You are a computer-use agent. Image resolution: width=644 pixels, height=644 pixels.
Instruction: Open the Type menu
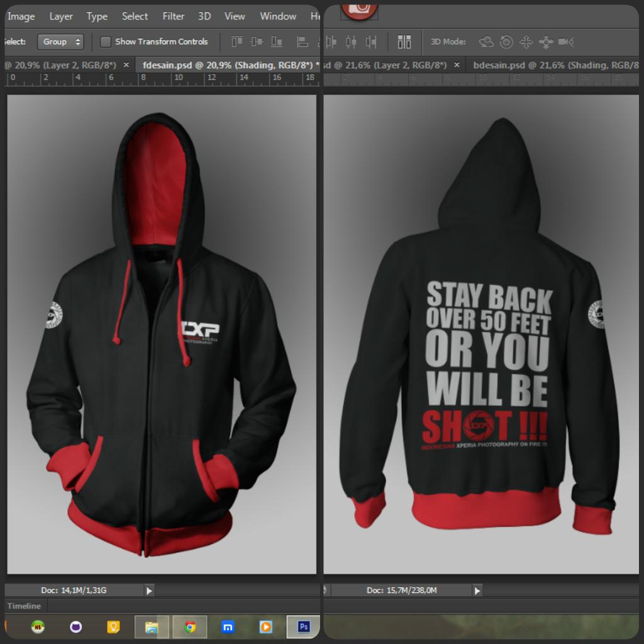coord(97,16)
